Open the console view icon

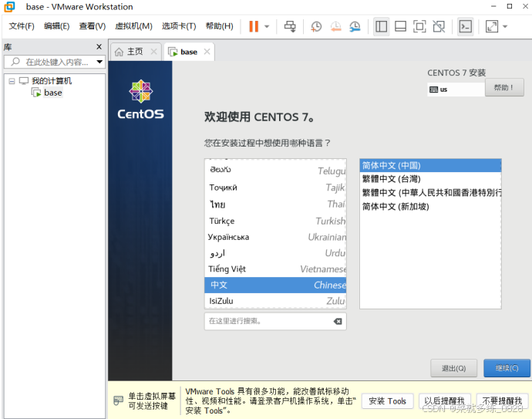tap(465, 26)
